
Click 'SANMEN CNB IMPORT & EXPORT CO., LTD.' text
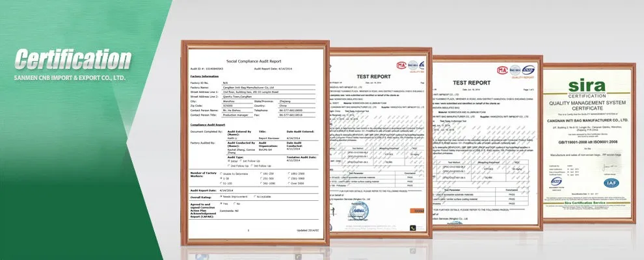point(69,77)
